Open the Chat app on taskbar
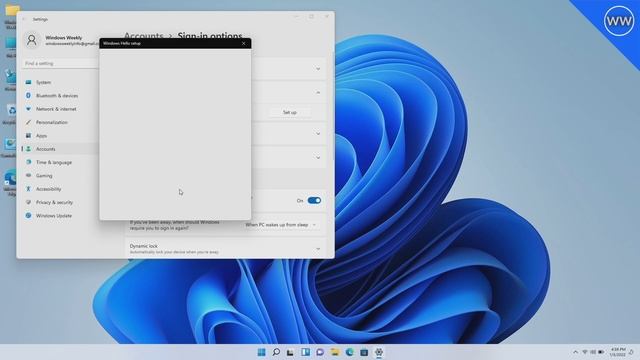 coord(320,352)
